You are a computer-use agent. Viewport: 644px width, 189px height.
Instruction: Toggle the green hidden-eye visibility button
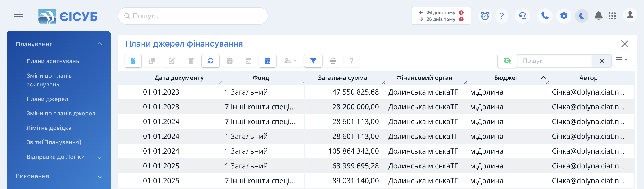tap(507, 61)
